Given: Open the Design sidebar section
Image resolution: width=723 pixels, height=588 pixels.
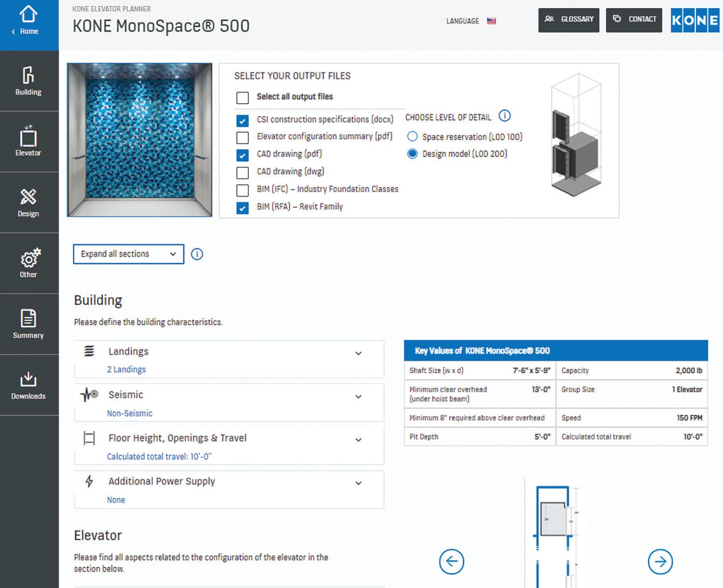Looking at the screenshot, I should (x=28, y=202).
